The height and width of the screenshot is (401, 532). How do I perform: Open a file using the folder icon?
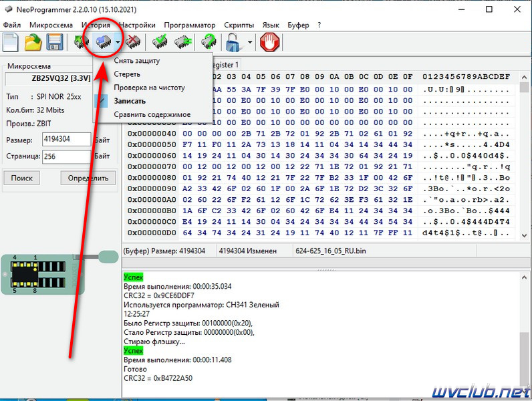[33, 42]
